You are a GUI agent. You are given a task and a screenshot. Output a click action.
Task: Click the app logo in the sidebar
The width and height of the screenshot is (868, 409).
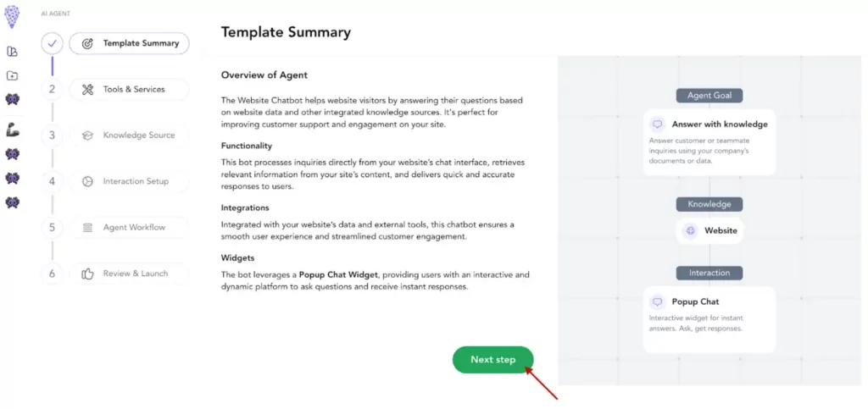coord(12,16)
